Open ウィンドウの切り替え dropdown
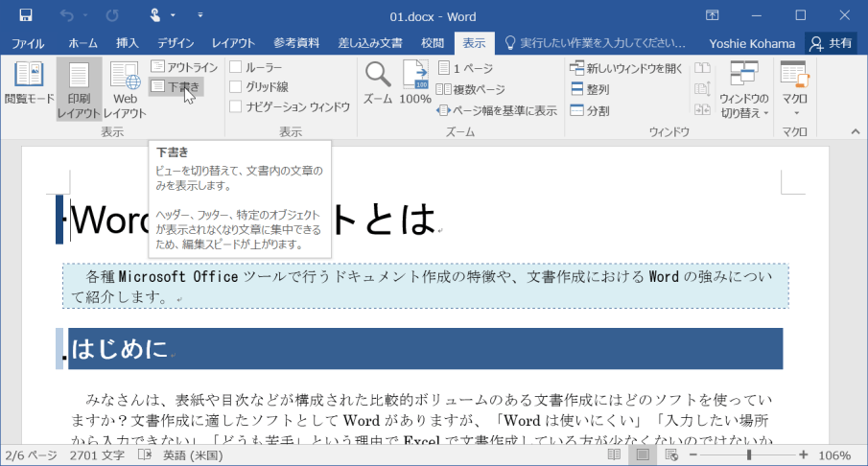The image size is (868, 466). point(744,90)
